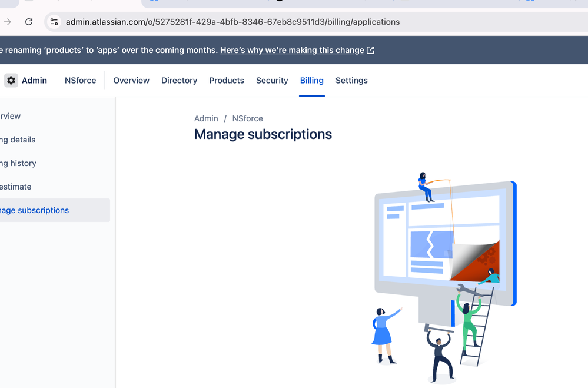Image resolution: width=588 pixels, height=388 pixels.
Task: Open Billing details in the sidebar
Action: point(55,140)
